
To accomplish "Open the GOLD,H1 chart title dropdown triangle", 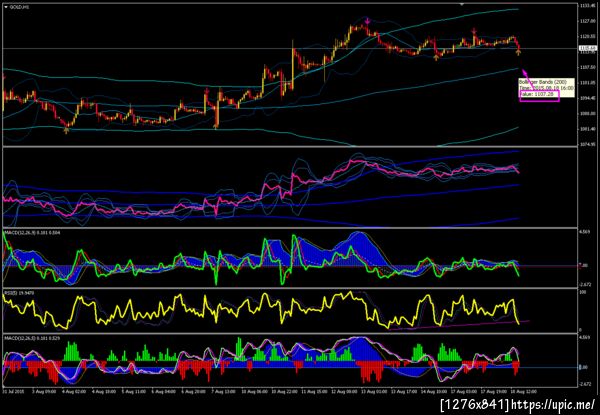I will click(x=6, y=7).
